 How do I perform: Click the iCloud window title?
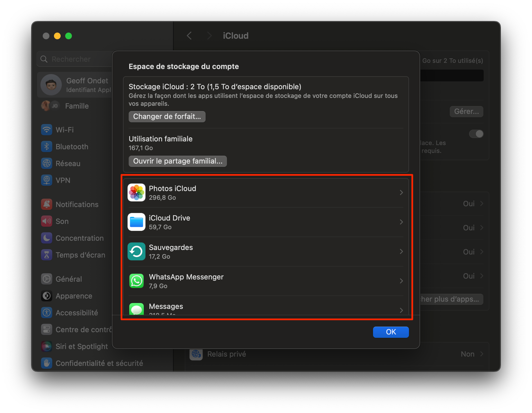point(236,36)
